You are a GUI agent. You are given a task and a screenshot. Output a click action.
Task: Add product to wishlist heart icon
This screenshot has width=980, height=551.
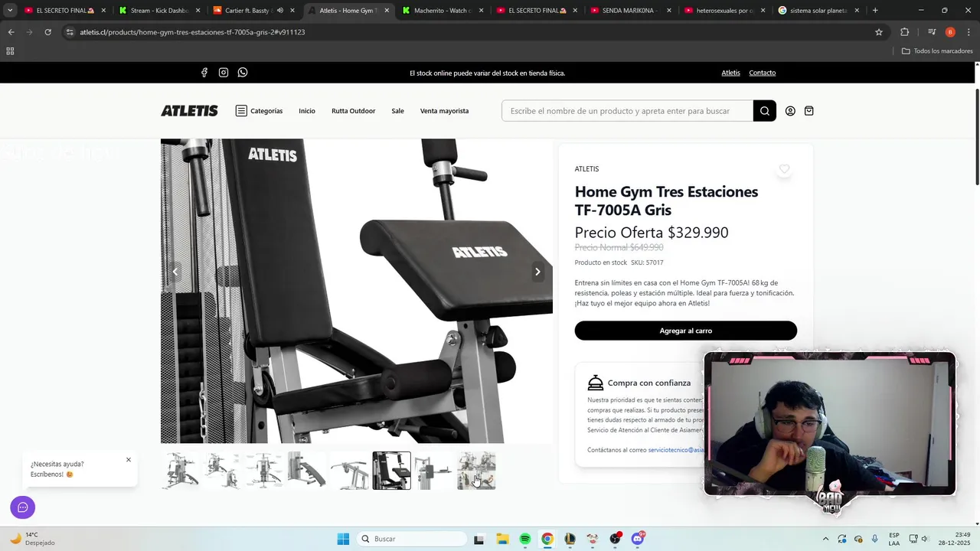coord(784,169)
